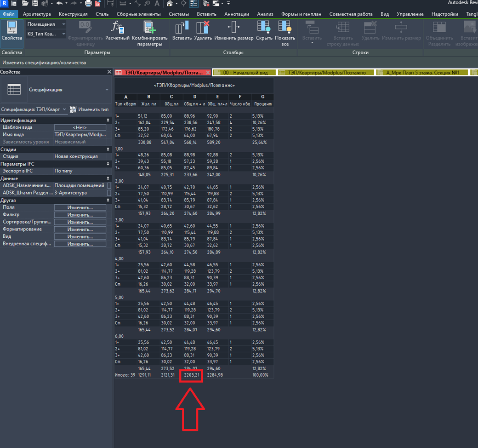
Task: Open the Undo history dropdown arrow
Action: (66, 4)
